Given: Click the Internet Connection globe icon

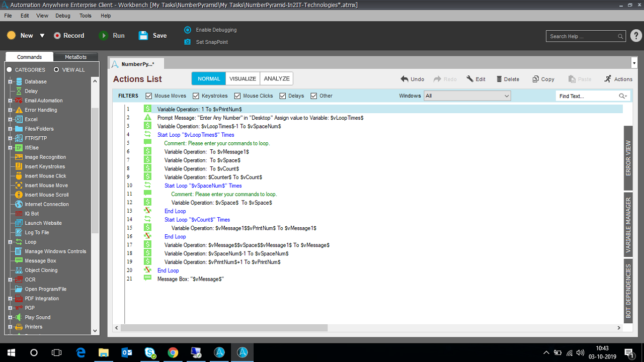Looking at the screenshot, I should (18, 204).
